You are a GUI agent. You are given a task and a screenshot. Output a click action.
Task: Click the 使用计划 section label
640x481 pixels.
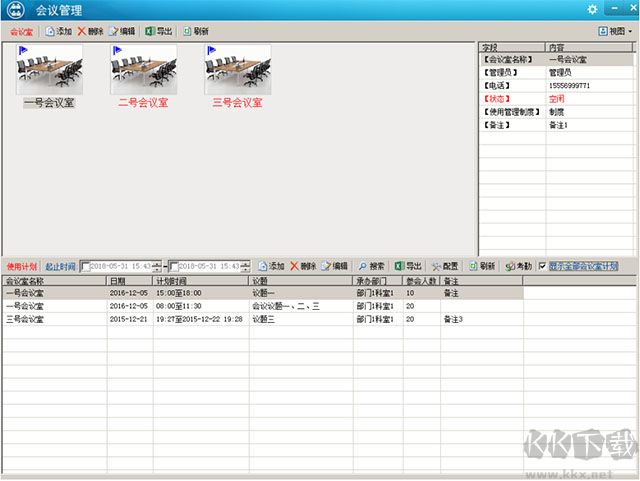(x=22, y=267)
